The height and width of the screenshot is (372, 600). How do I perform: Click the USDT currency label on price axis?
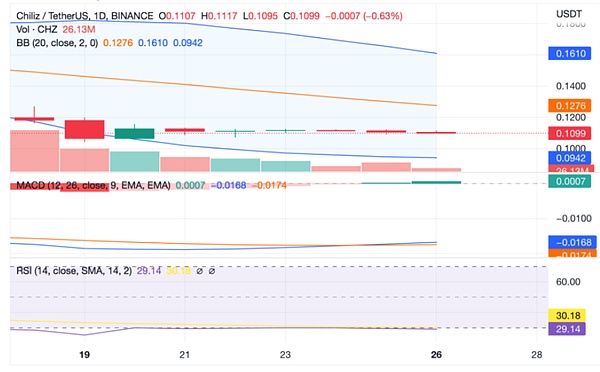coord(569,14)
